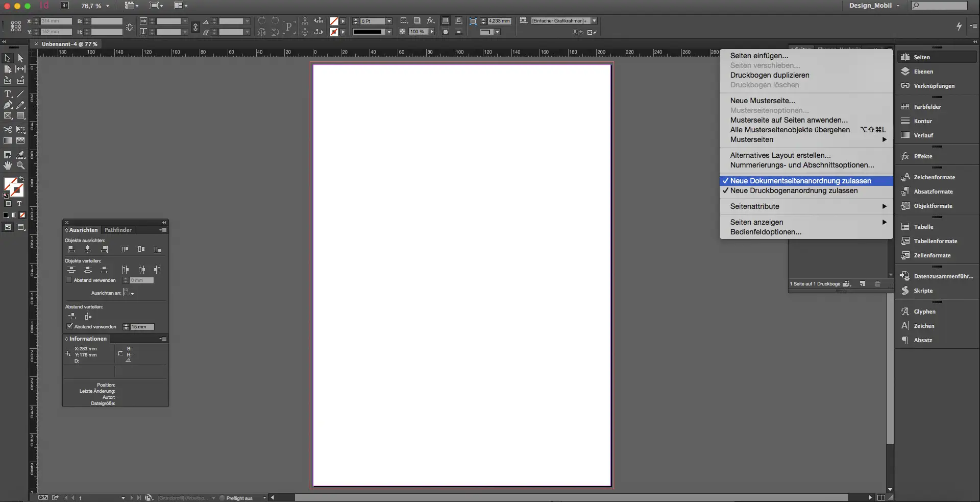Switch to the Pathfinder tab

118,230
